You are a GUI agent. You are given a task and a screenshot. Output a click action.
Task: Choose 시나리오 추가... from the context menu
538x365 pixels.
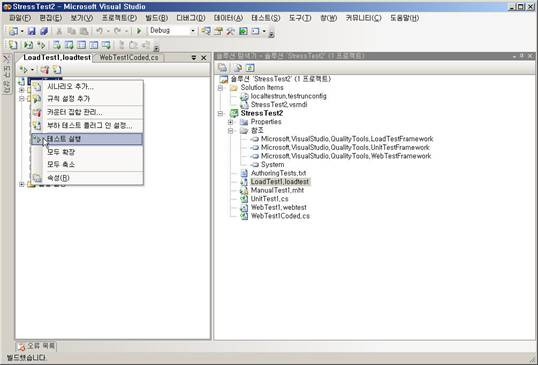(87, 86)
